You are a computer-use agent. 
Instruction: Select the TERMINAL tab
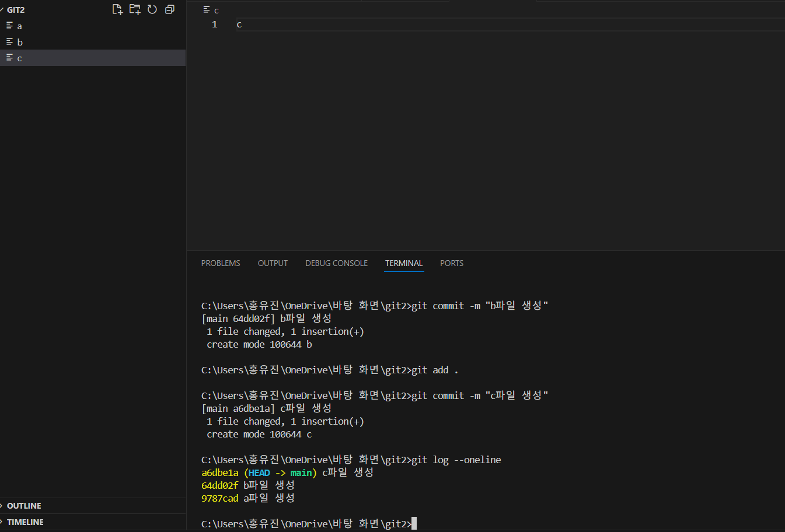click(404, 263)
